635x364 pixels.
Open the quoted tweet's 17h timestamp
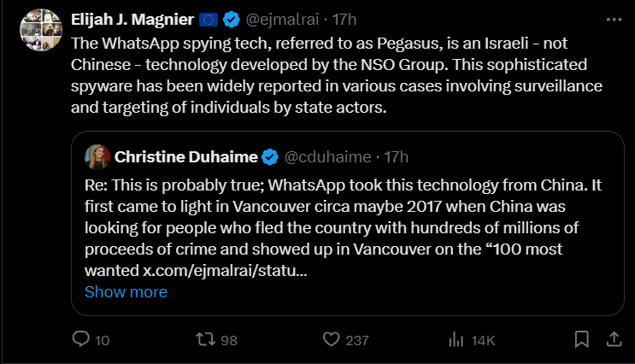pos(397,156)
